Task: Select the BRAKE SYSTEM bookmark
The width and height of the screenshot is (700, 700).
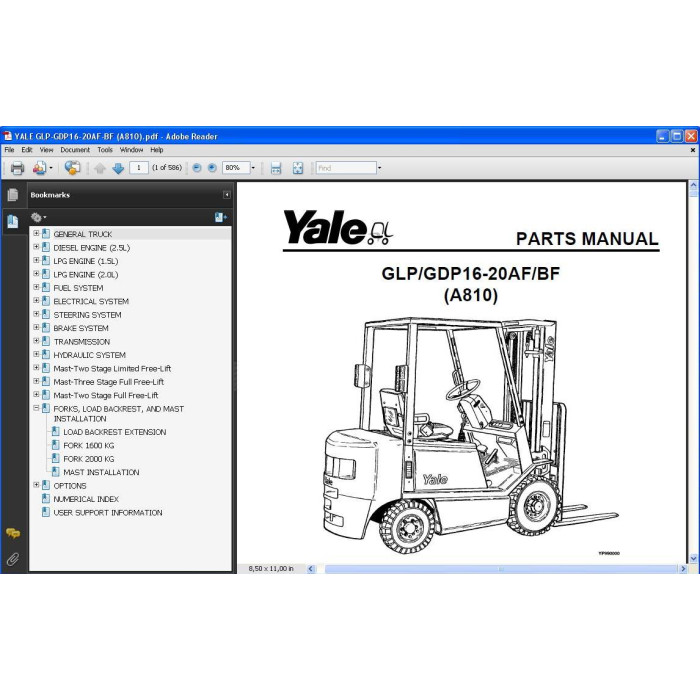Action: pyautogui.click(x=81, y=328)
